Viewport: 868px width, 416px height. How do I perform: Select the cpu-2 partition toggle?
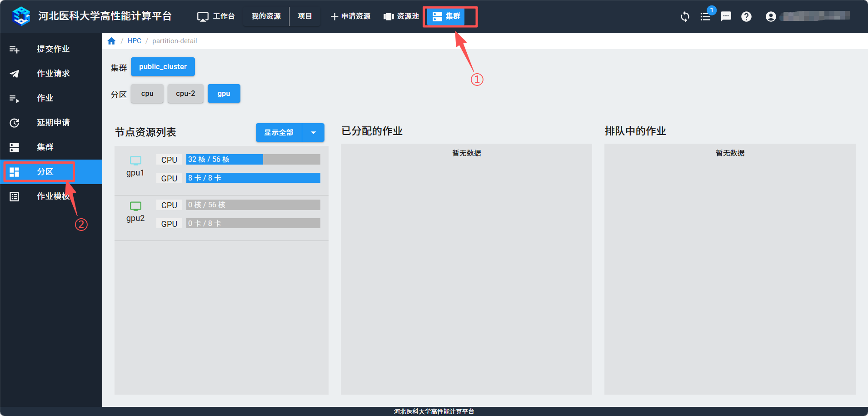click(185, 94)
